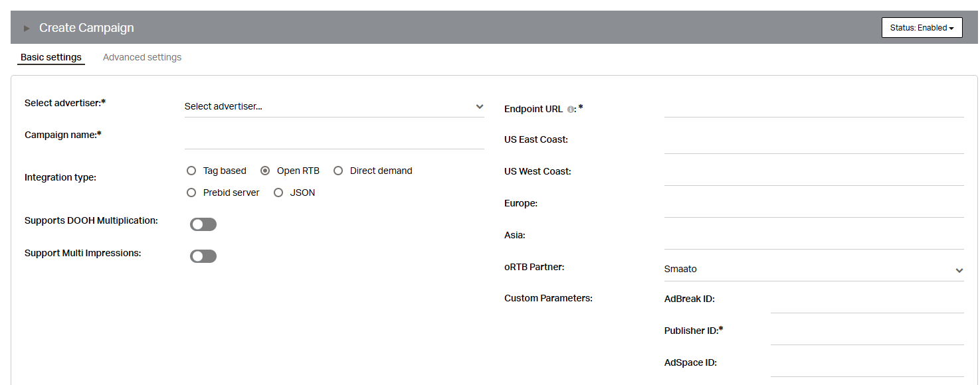Image resolution: width=980 pixels, height=385 pixels.
Task: Focus the Campaign name input field
Action: coord(334,139)
